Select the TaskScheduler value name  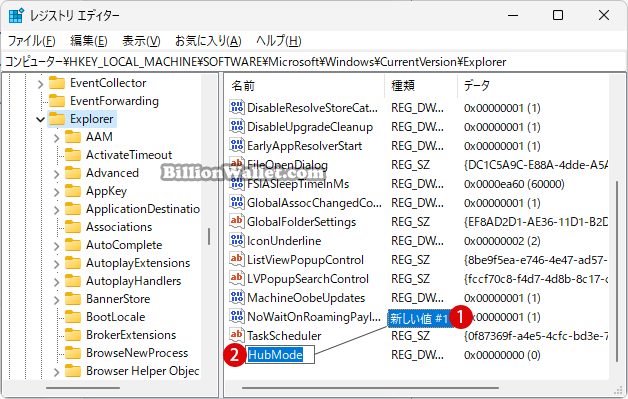tap(284, 336)
